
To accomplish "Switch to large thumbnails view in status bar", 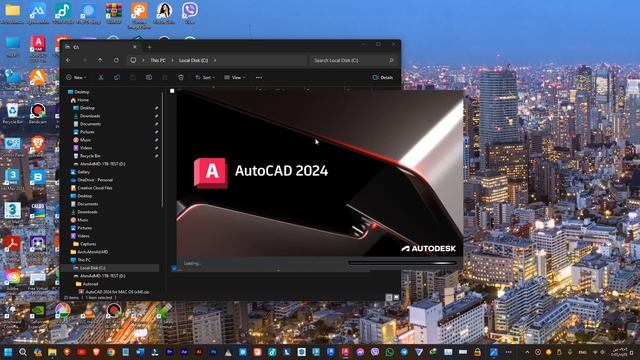I will tap(396, 298).
